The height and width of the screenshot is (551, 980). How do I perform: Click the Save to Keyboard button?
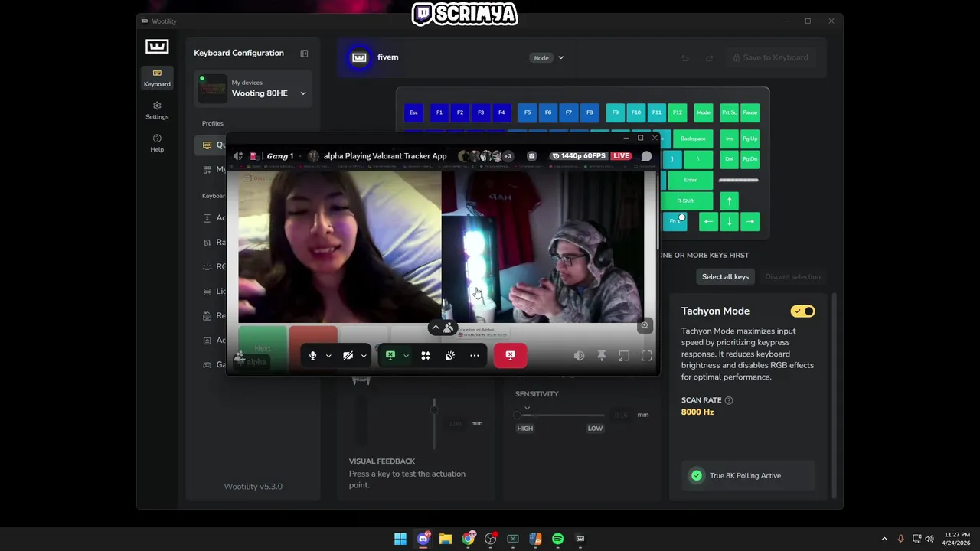[x=770, y=57]
